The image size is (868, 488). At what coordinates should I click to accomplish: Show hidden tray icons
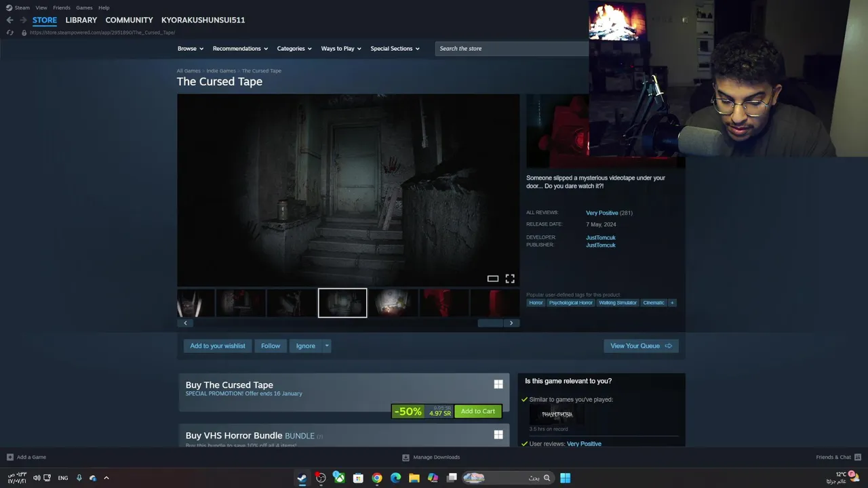106,478
